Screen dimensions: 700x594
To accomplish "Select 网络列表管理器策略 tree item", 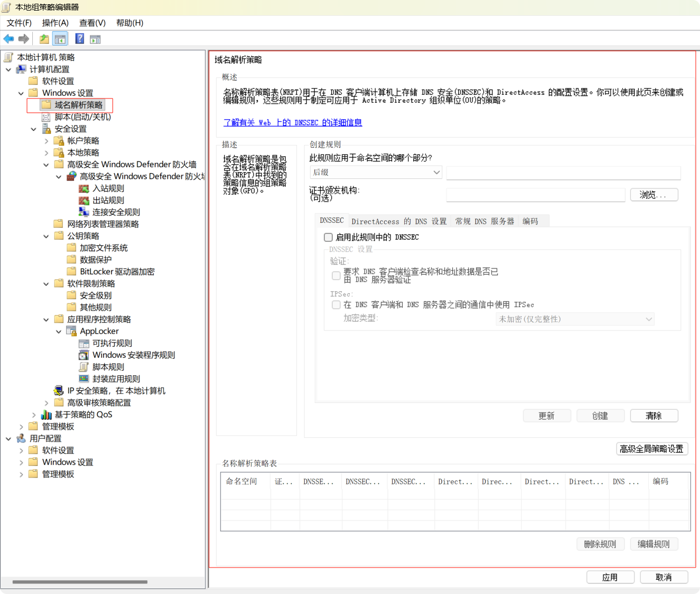I will (103, 224).
